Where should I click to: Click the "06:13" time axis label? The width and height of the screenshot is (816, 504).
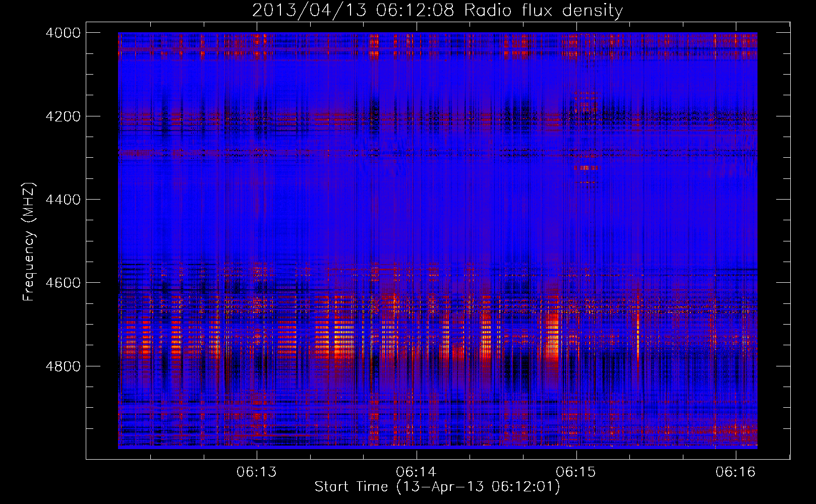(257, 472)
